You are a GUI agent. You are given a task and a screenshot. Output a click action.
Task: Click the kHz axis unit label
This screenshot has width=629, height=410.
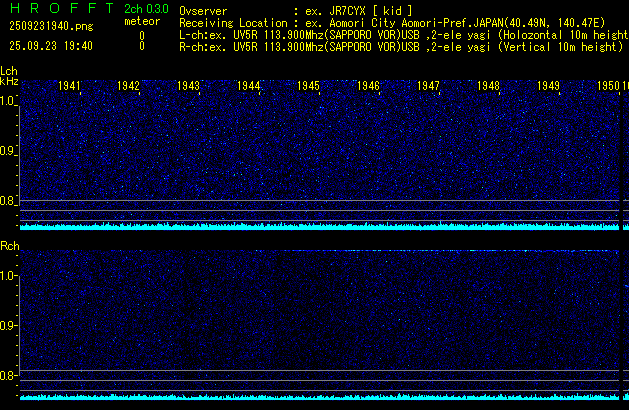coord(8,84)
